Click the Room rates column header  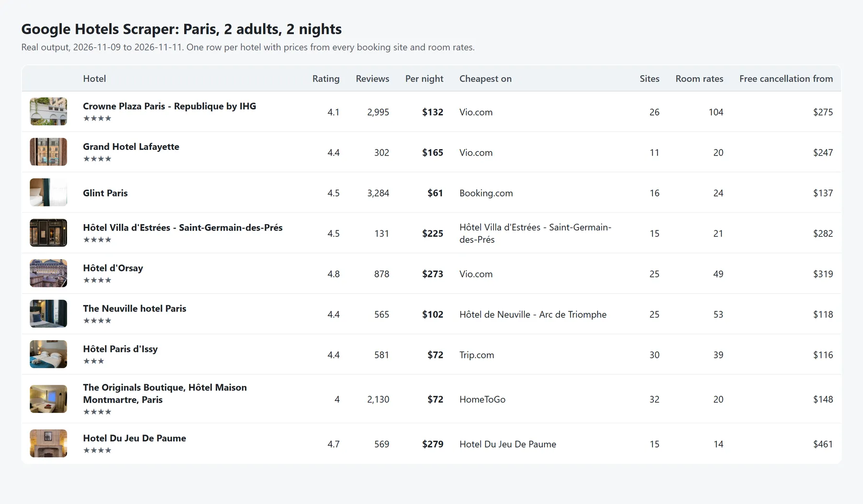700,79
